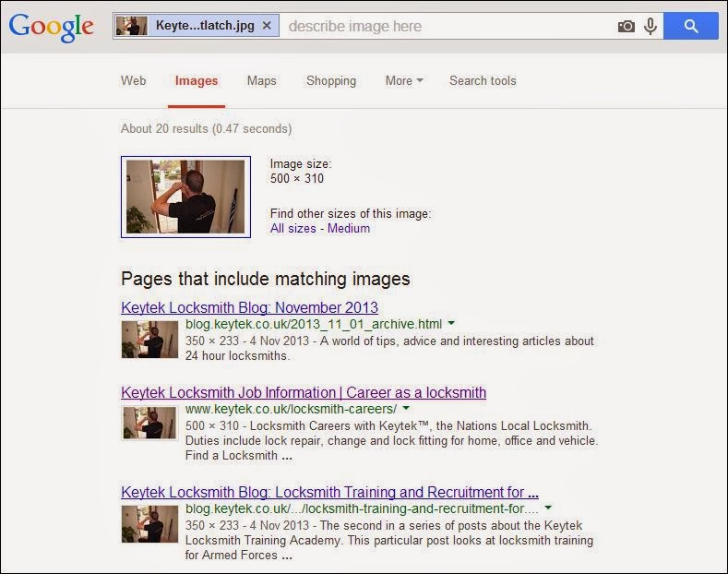Open 'Locksmith Training and Recruitment for ...' result
This screenshot has width=728, height=574.
(x=329, y=492)
